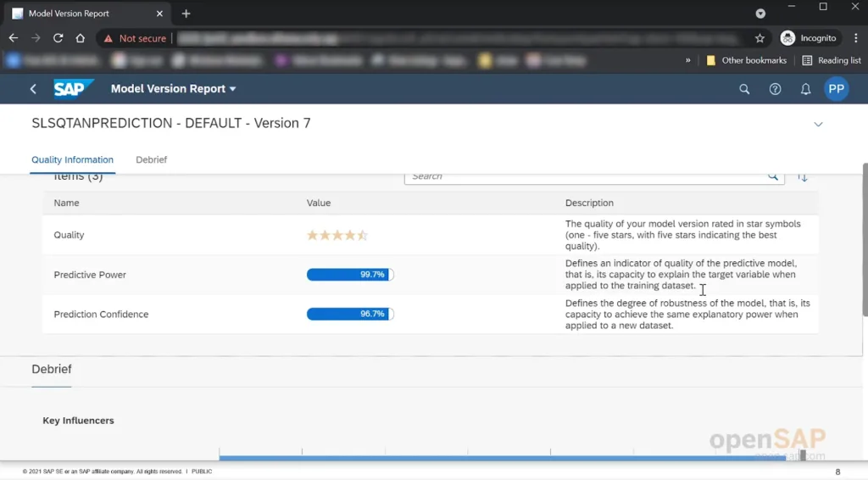The image size is (868, 480).
Task: Click the Debrief section heading
Action: click(x=52, y=369)
